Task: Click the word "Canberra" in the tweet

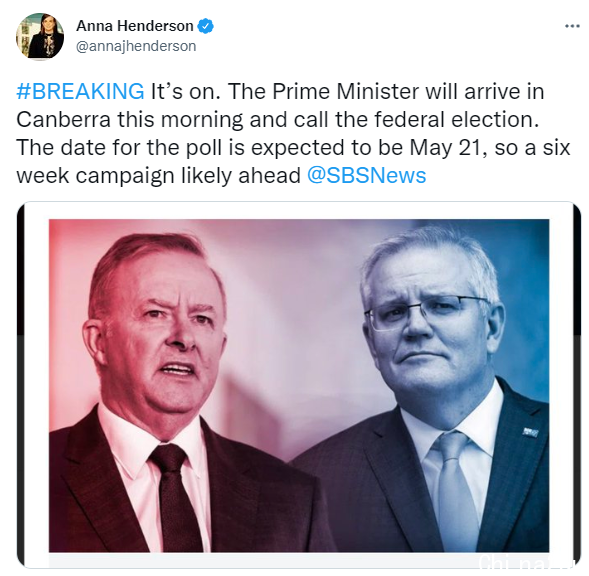Action: point(63,119)
